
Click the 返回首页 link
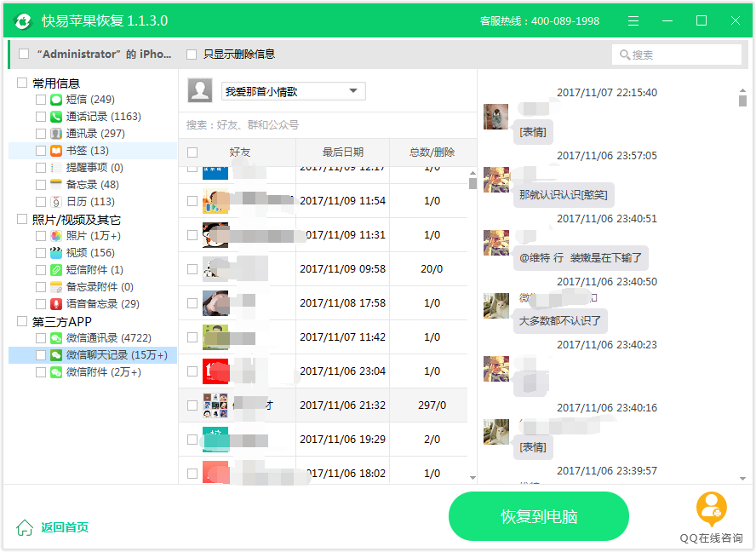pos(65,527)
